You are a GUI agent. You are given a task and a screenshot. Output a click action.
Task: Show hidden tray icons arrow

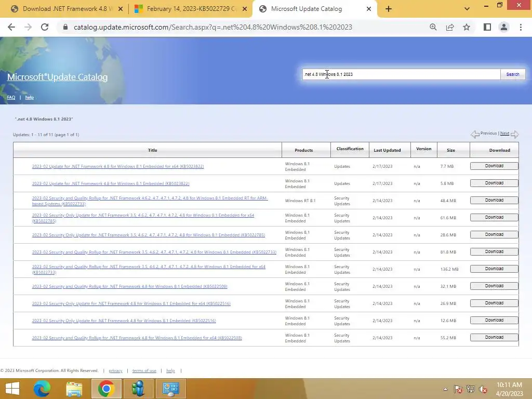[445, 389]
